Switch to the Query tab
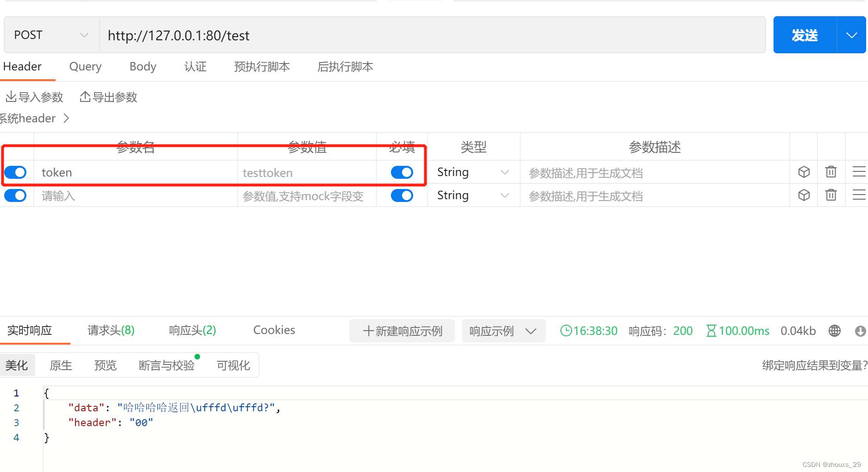 pos(85,67)
